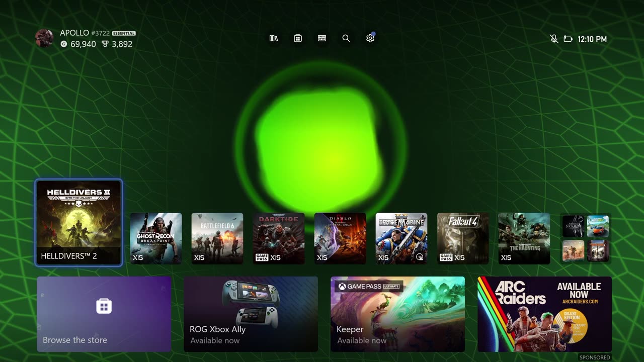
Task: Launch Call of Duty The Haunting tile
Action: click(x=524, y=238)
